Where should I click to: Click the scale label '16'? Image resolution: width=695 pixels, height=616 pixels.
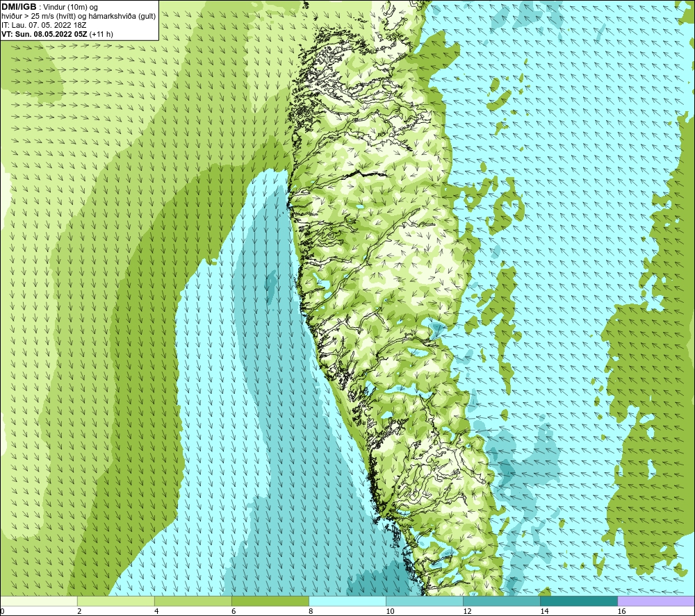[x=621, y=611]
